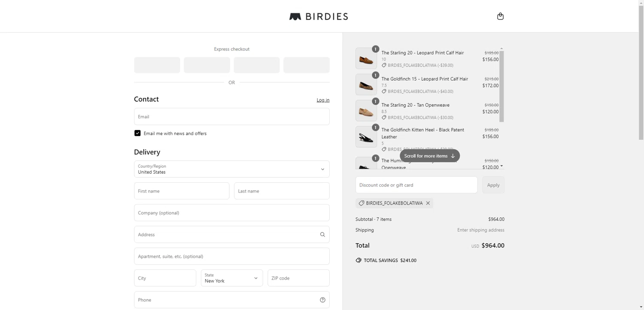Focus the Discount code or gift card field
The image size is (644, 310).
[x=416, y=185]
